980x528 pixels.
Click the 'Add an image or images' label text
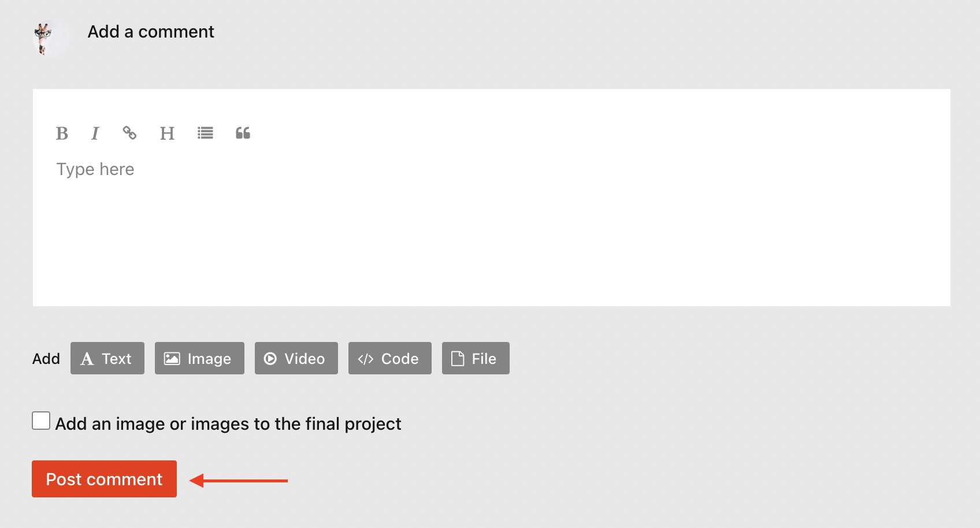tap(228, 424)
